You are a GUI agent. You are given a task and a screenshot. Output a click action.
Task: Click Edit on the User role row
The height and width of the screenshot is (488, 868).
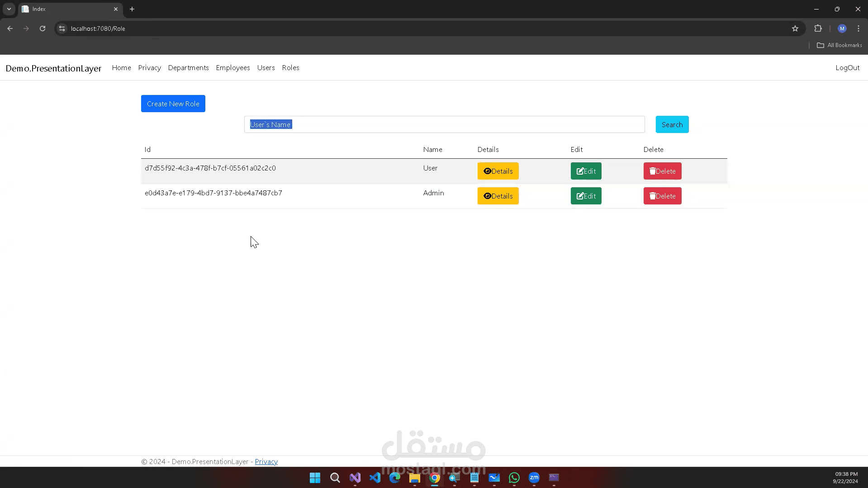click(x=586, y=171)
